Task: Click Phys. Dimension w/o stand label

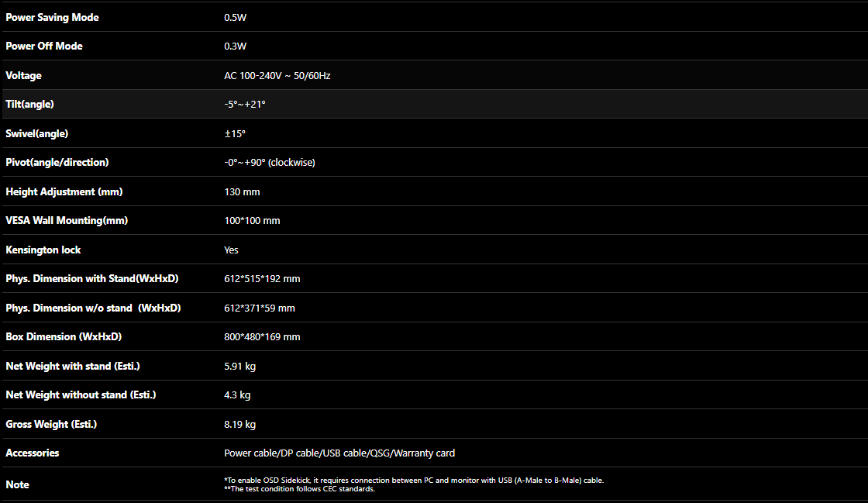Action: tap(93, 308)
